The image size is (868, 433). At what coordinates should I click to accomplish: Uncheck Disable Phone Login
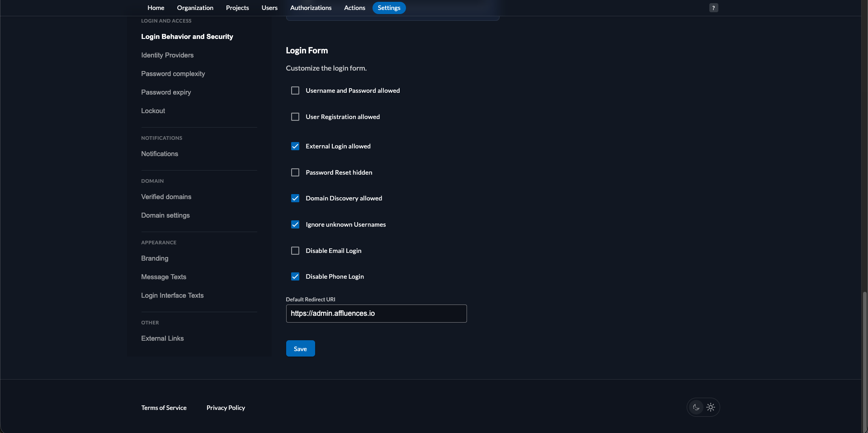(295, 276)
